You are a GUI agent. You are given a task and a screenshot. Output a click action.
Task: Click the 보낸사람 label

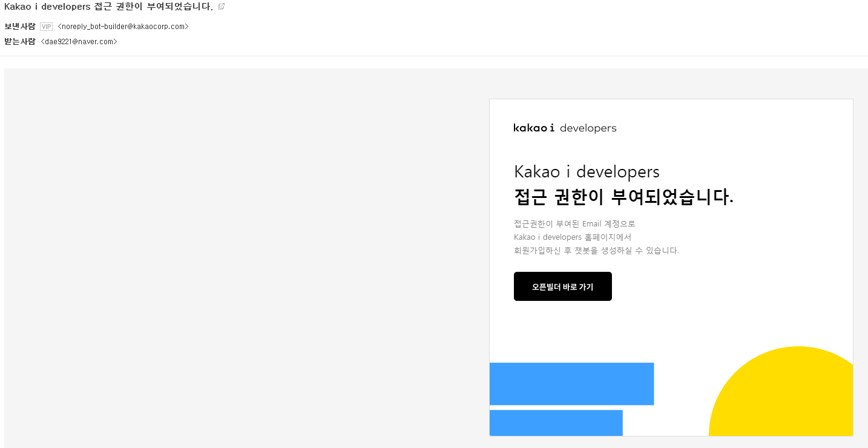[x=20, y=27]
